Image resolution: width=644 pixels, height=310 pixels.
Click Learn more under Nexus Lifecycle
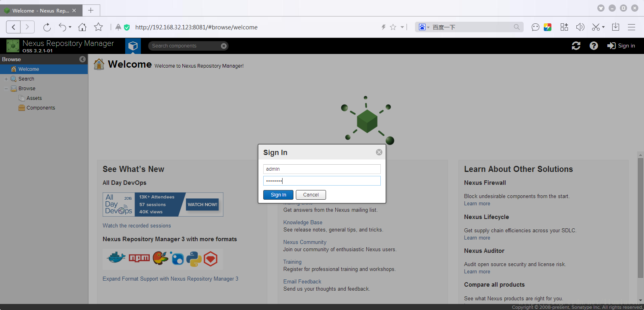477,238
